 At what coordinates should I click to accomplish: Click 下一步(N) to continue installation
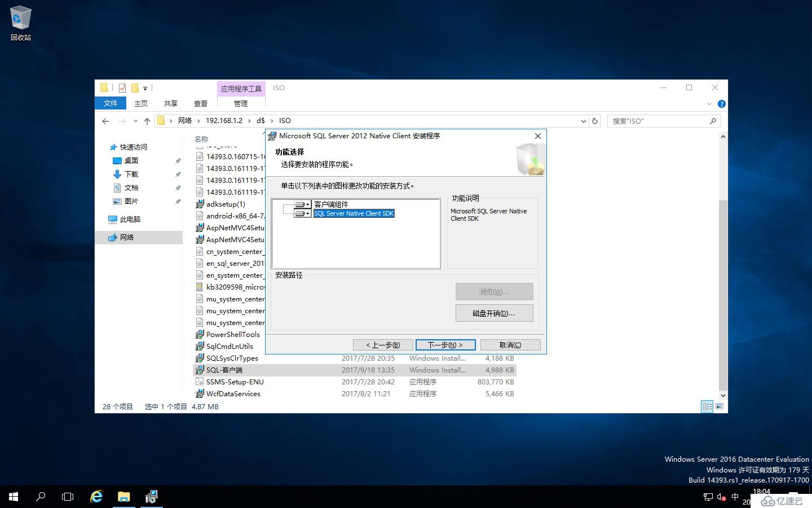[445, 345]
